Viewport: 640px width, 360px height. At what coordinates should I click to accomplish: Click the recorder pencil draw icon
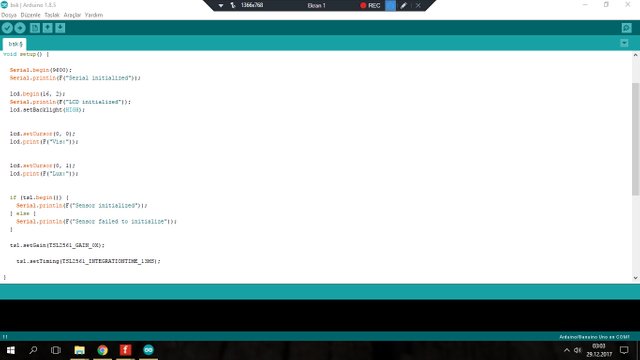coord(403,6)
